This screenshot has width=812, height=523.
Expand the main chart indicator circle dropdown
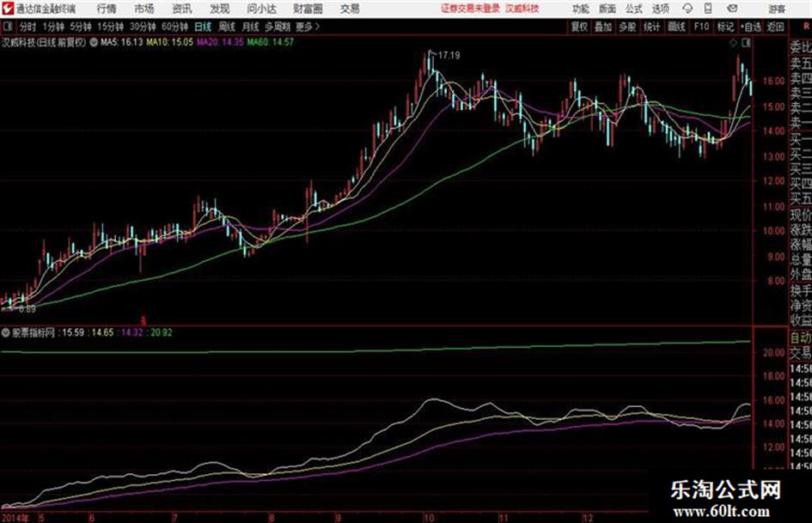(x=94, y=42)
